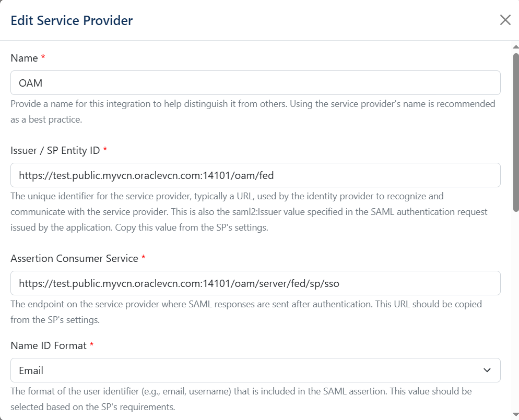Click the Assertion Consumer Service label
The image size is (519, 420).
(74, 258)
